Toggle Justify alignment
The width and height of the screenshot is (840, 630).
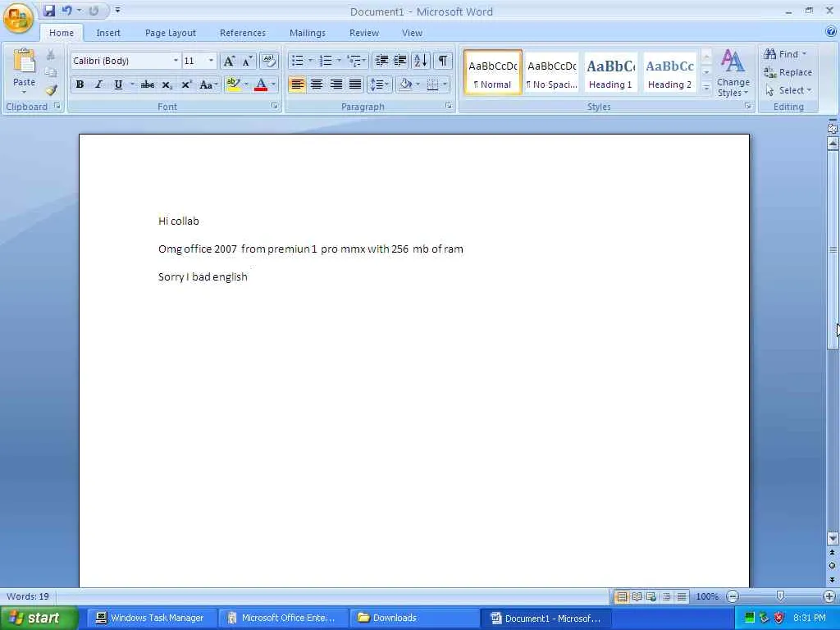tap(355, 84)
